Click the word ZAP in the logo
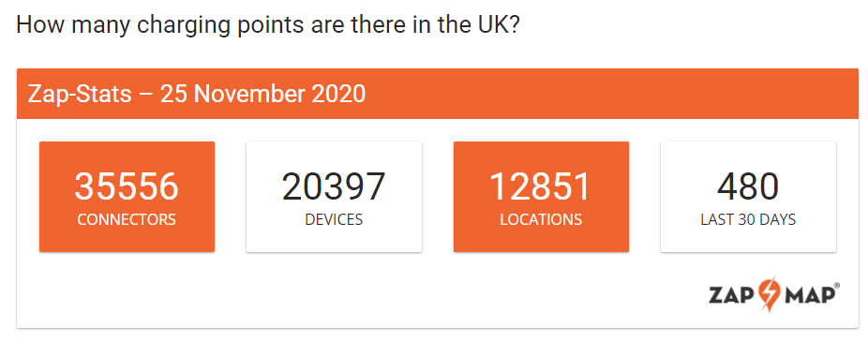The image size is (868, 357). coord(734,295)
